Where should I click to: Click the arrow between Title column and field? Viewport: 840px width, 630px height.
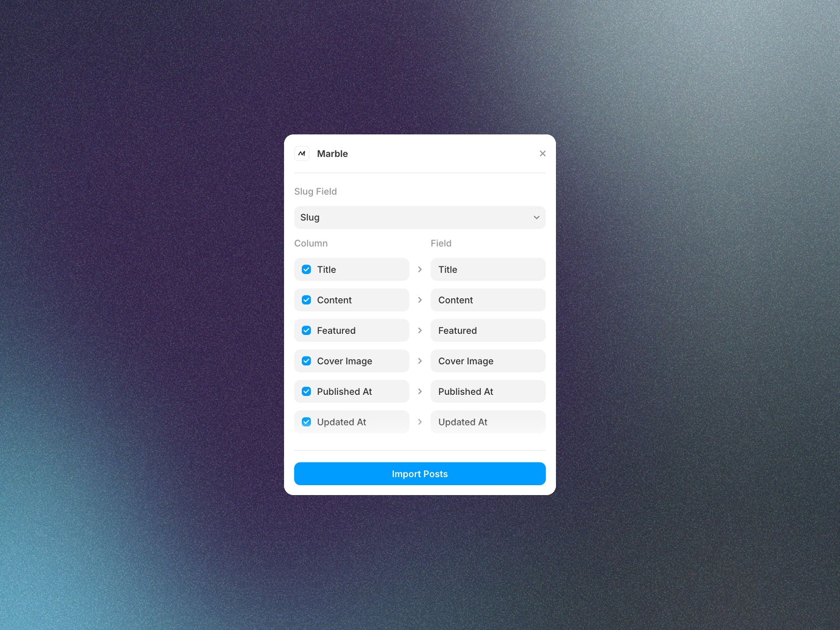[420, 269]
